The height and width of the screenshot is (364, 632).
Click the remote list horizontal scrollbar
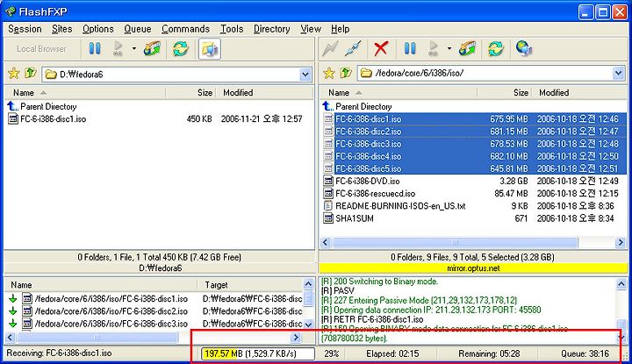(x=455, y=242)
